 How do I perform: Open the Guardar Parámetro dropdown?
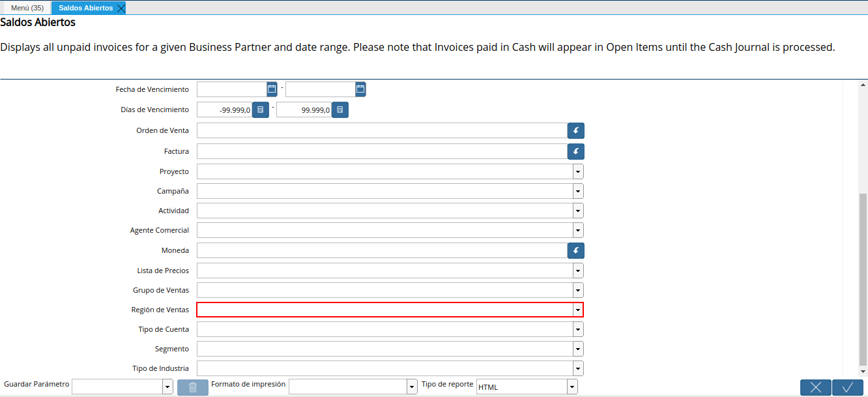[167, 387]
